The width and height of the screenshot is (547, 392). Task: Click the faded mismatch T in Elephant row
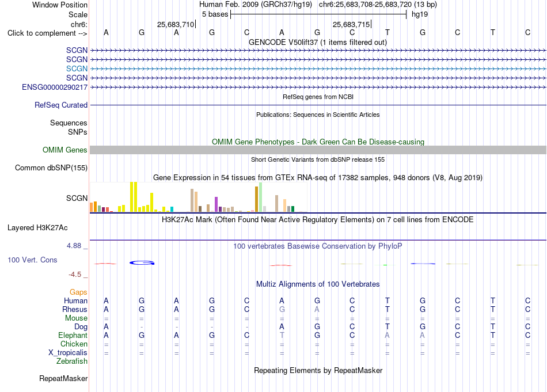click(x=282, y=335)
